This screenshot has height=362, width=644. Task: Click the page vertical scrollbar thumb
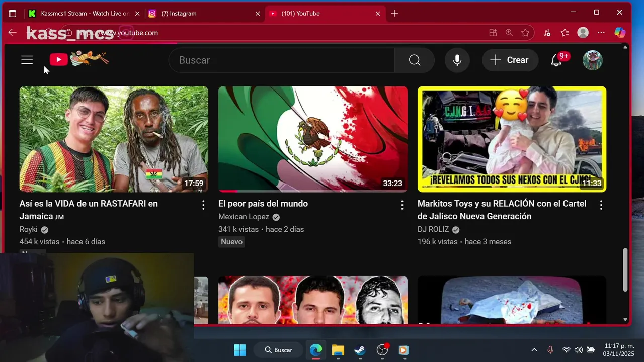(x=625, y=269)
